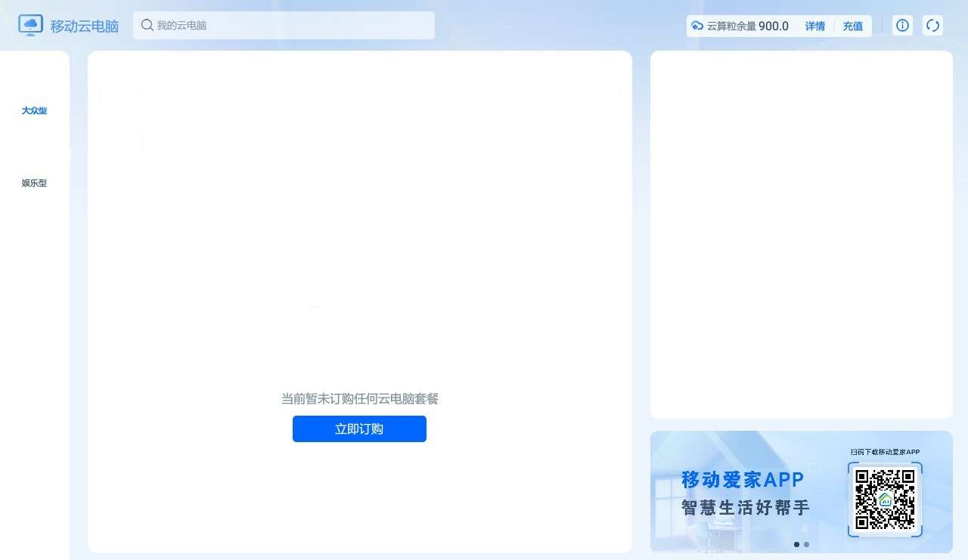
Task: Click the search magnifier icon
Action: (147, 25)
